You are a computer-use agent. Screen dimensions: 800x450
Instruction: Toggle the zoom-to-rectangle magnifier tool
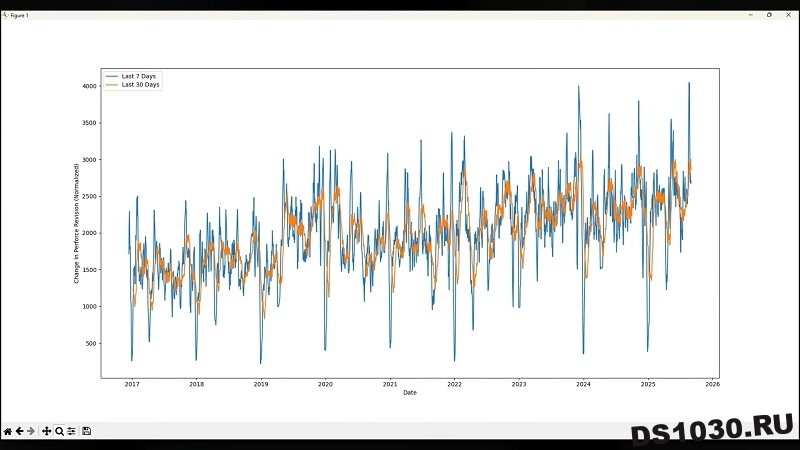tap(59, 431)
